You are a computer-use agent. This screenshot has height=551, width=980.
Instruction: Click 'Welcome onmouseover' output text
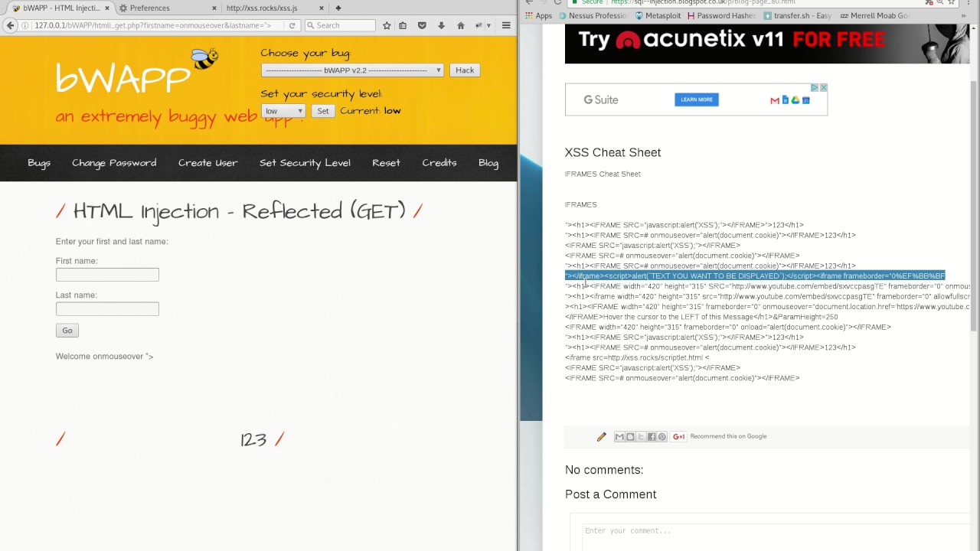[x=104, y=357]
